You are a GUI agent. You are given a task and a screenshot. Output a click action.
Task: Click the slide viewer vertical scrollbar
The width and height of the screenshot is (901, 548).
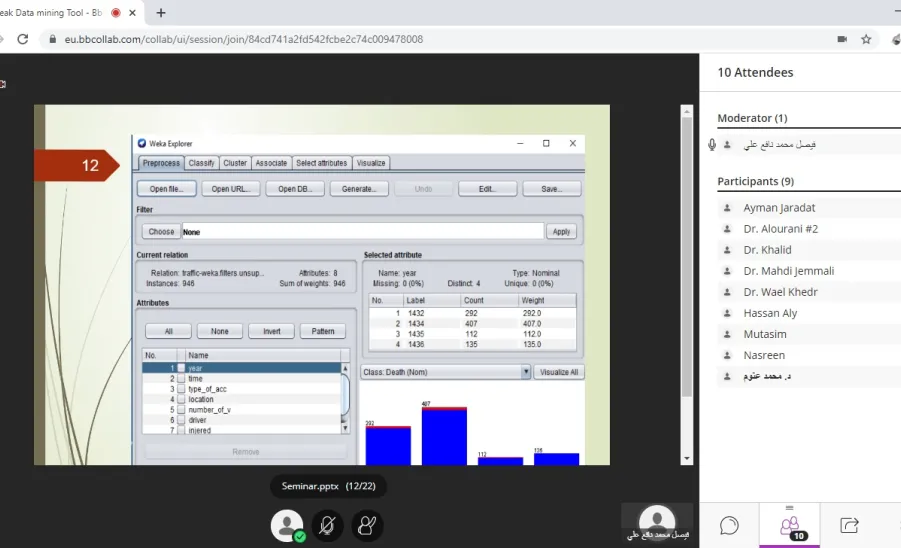coord(687,257)
